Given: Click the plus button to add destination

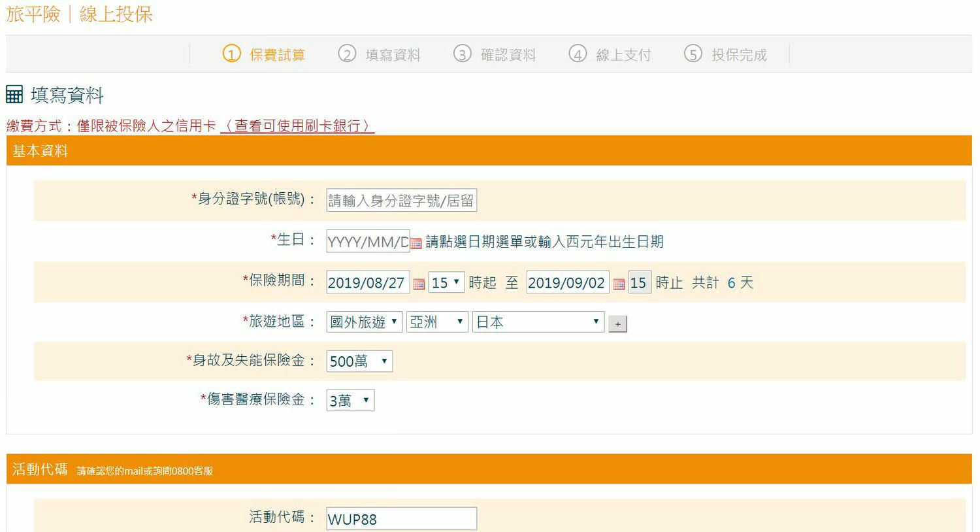Looking at the screenshot, I should (617, 324).
